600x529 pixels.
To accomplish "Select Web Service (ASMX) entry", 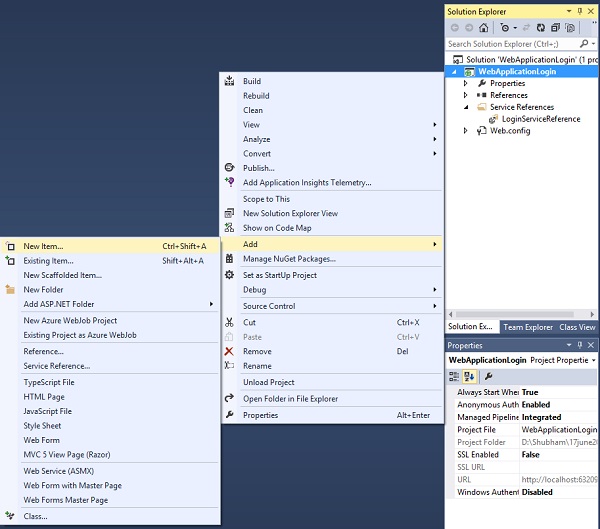I will (x=59, y=471).
